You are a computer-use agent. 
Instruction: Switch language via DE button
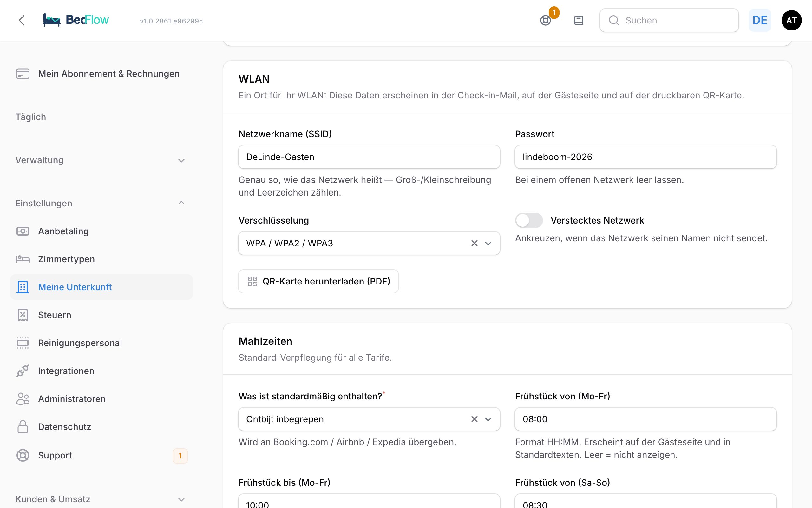click(x=760, y=21)
